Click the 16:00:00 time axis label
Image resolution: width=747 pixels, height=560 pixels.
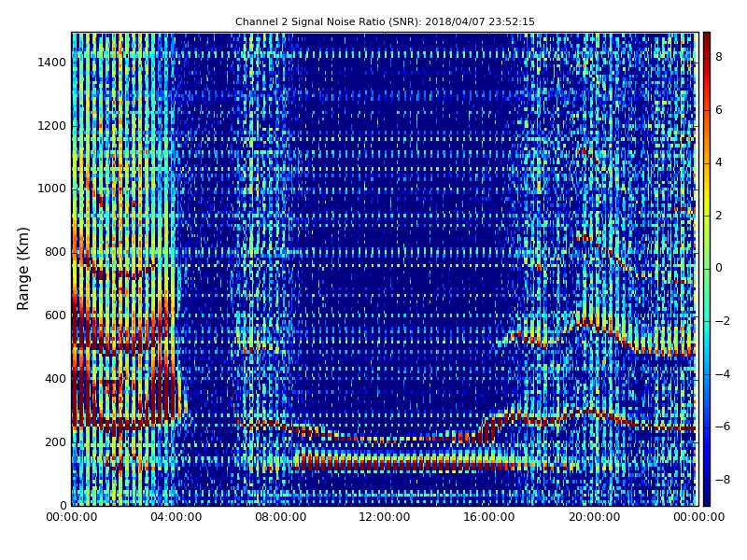click(x=489, y=517)
